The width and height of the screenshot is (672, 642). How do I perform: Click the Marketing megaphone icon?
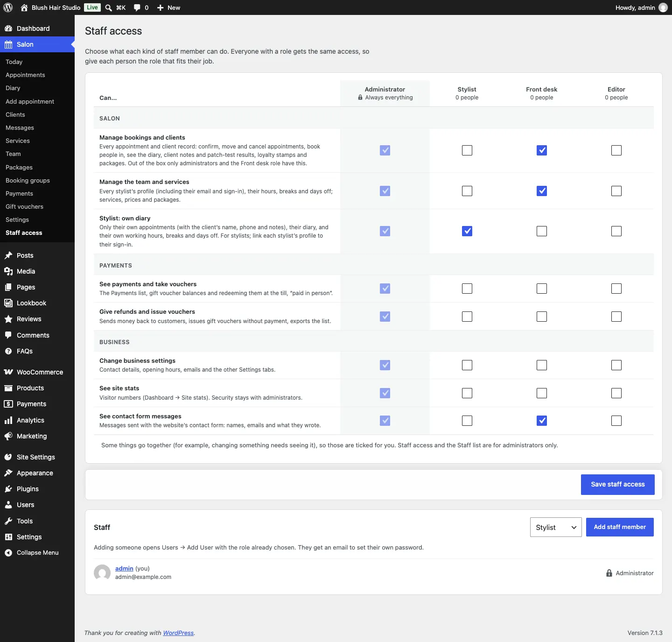click(8, 436)
